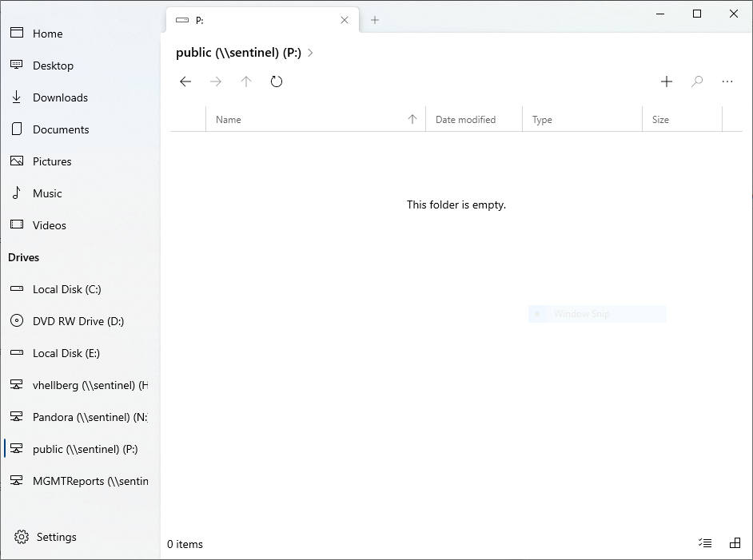This screenshot has width=753, height=560.
Task: Open Desktop in the sidebar
Action: coord(80,66)
